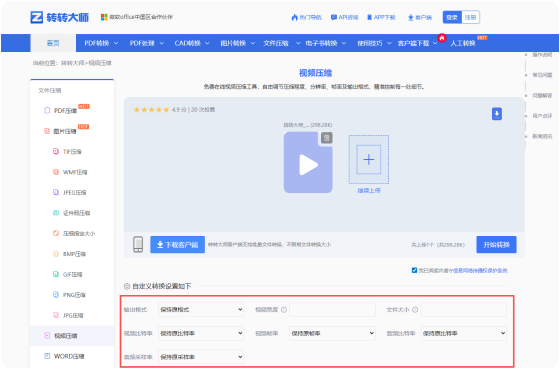Click the plus icon to add another file
560x369 pixels.
point(369,159)
